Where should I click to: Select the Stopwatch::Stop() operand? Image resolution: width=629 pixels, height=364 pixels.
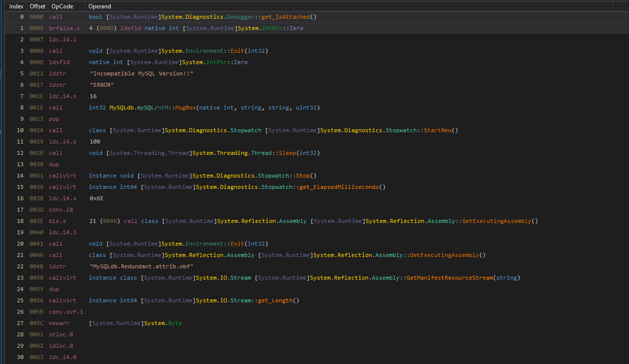[x=202, y=176]
